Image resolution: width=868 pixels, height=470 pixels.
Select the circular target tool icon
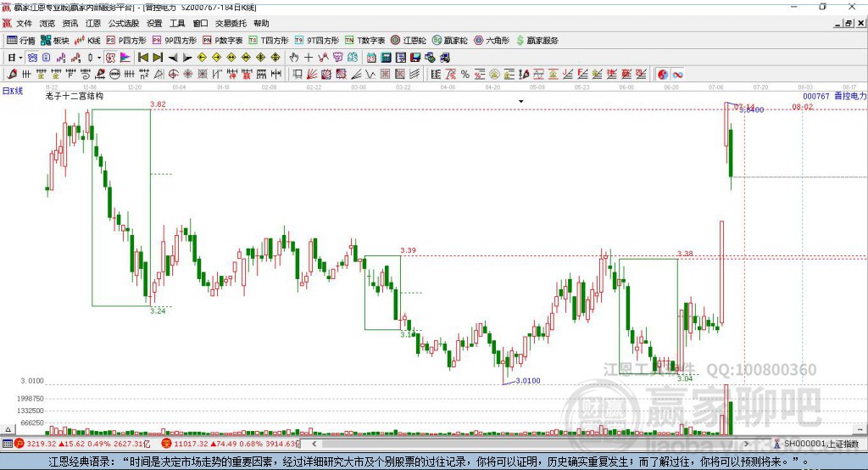(x=173, y=75)
